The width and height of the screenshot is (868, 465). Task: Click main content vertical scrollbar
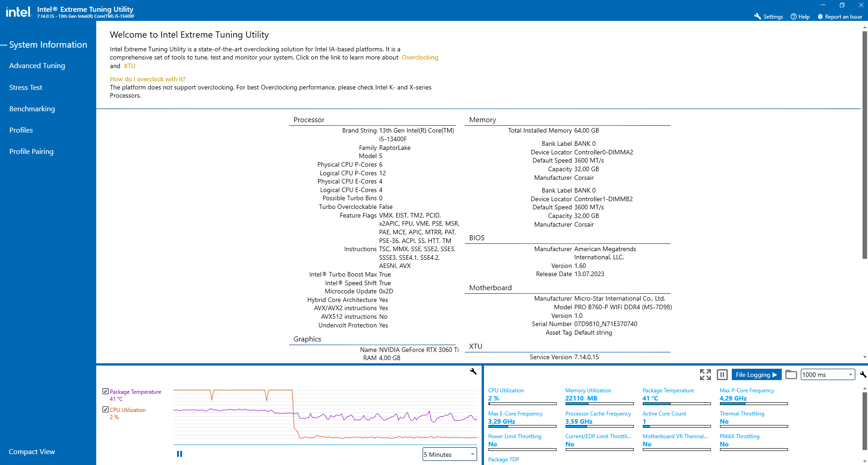click(865, 145)
